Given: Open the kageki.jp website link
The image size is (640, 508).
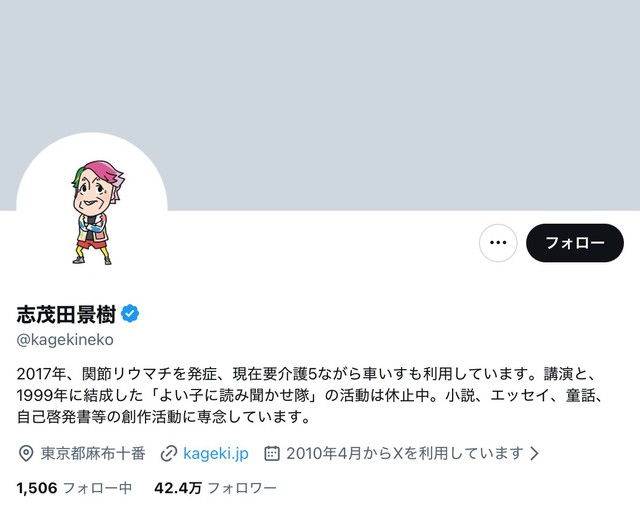Looking at the screenshot, I should [216, 453].
